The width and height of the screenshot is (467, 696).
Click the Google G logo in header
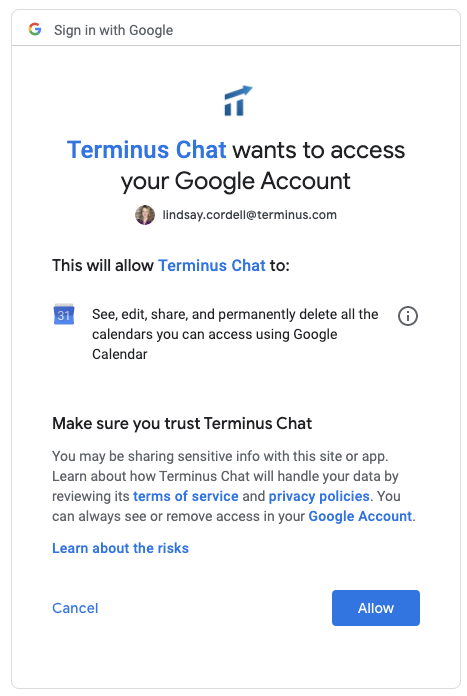coord(35,29)
